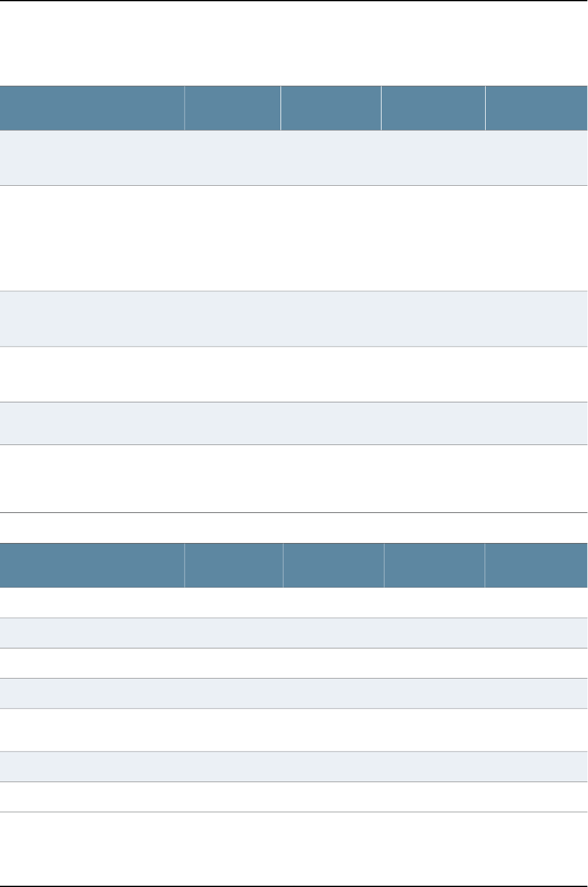Select the fourth header cell in the upper table
The height and width of the screenshot is (887, 588).
[x=433, y=108]
